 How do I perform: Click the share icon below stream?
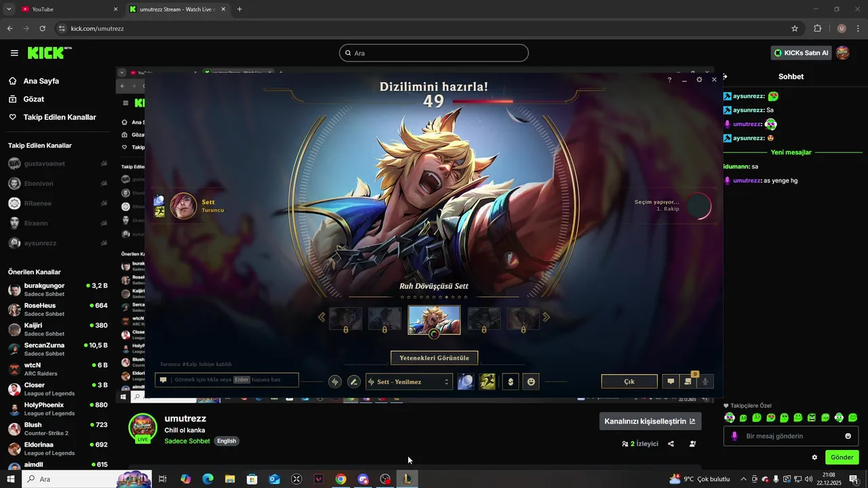point(671,444)
